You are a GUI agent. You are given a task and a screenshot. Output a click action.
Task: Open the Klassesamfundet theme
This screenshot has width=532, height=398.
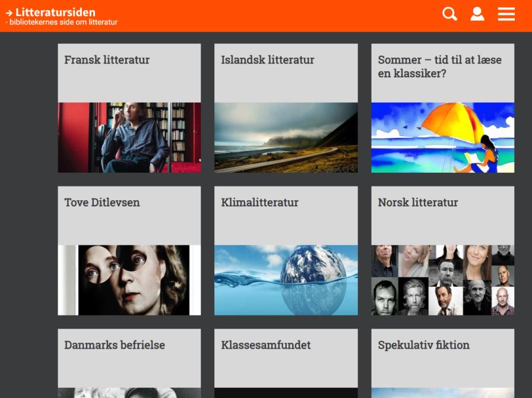[266, 345]
